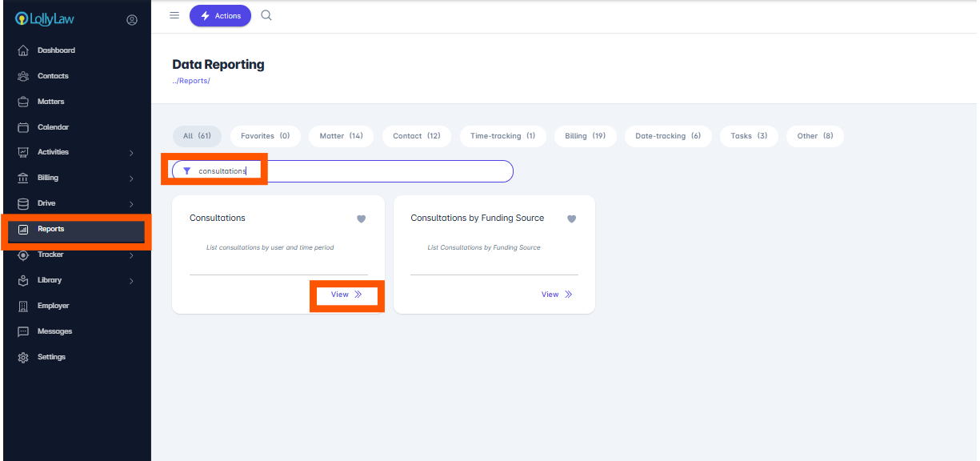Click the report filter search field
Screen dimensions: 980x461
click(342, 171)
